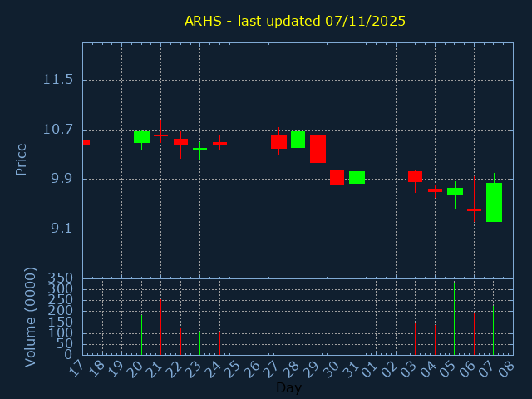Select the tall red candlestick on day 29
This screenshot has width=532, height=399.
point(318,148)
